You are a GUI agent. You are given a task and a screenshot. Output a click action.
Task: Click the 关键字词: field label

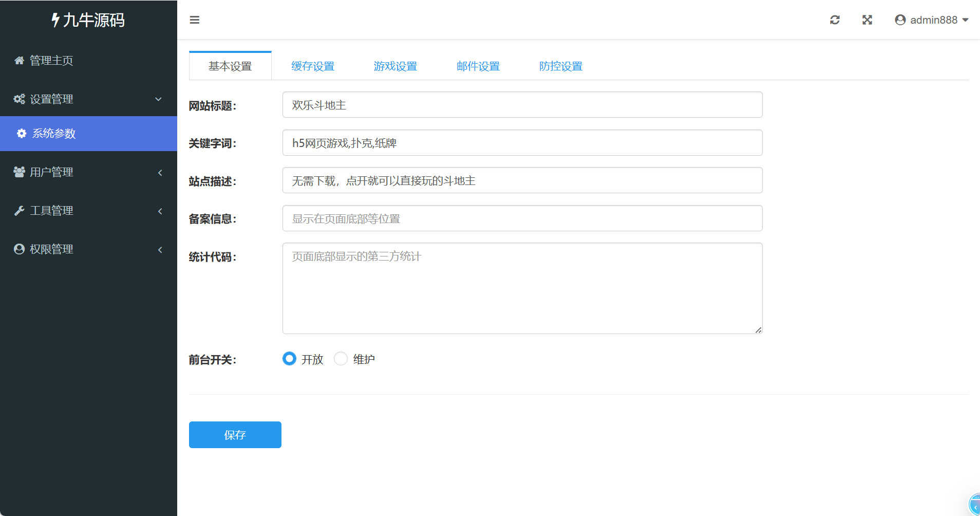[x=213, y=143]
